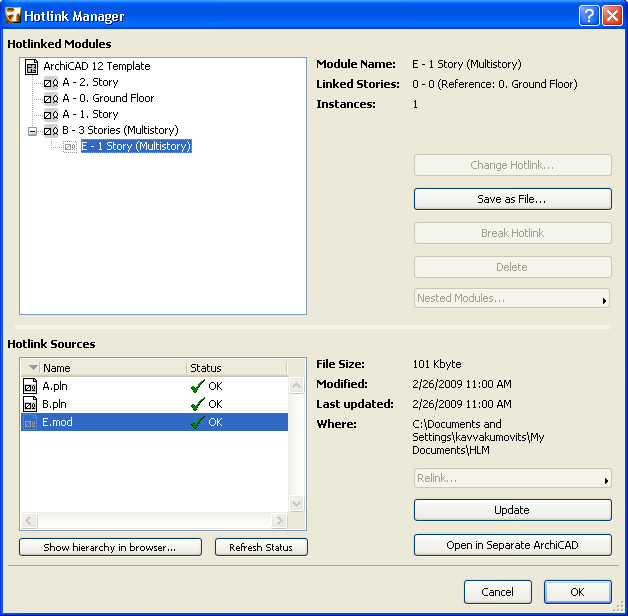The height and width of the screenshot is (616, 628).
Task: Open the Nested Modules flyout menu
Action: [x=511, y=298]
